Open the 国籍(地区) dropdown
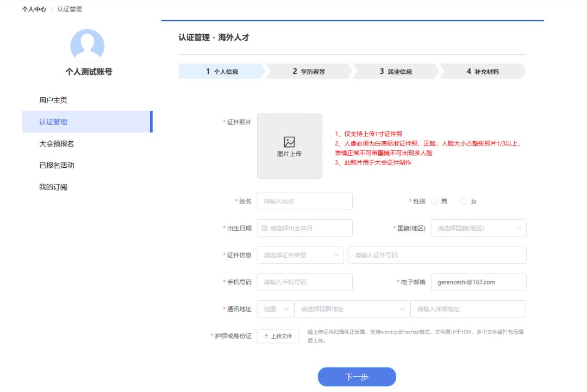This screenshot has height=392, width=587. tap(478, 228)
